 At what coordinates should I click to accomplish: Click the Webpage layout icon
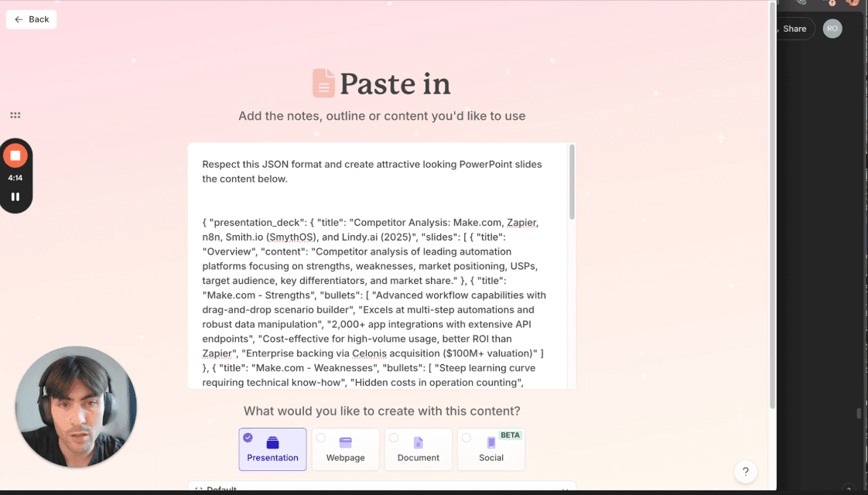coord(346,442)
